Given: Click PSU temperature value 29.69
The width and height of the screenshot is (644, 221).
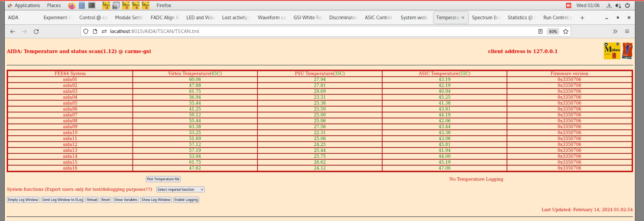Looking at the screenshot, I should point(320,91).
